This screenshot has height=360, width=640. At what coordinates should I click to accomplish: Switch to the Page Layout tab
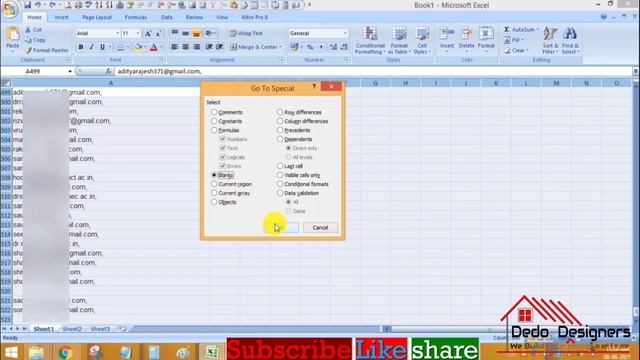pos(97,18)
